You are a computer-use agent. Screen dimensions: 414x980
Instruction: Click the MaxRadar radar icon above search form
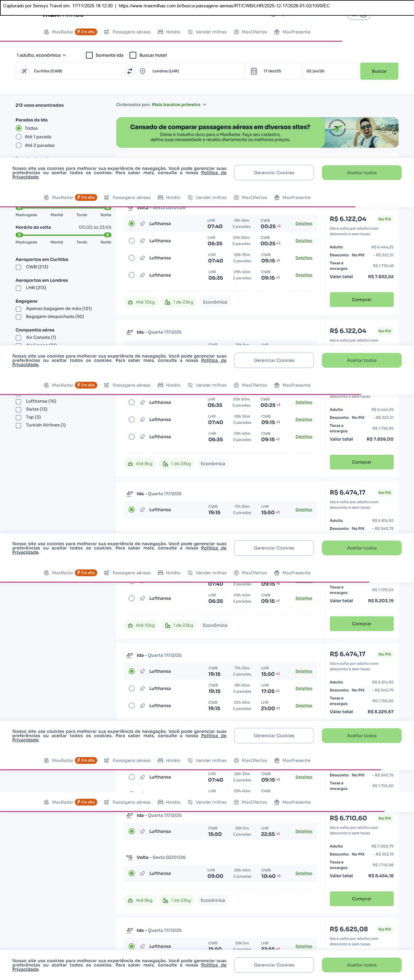(46, 32)
